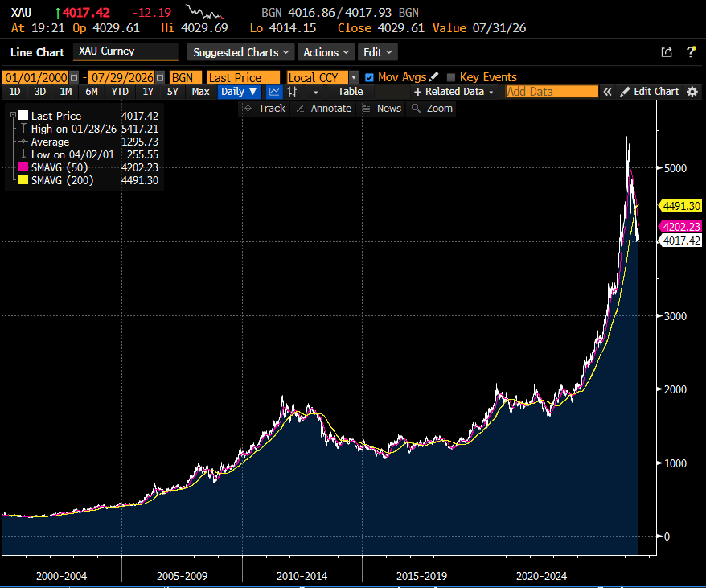Select the 5Y range tab
706x588 pixels.
(x=172, y=92)
